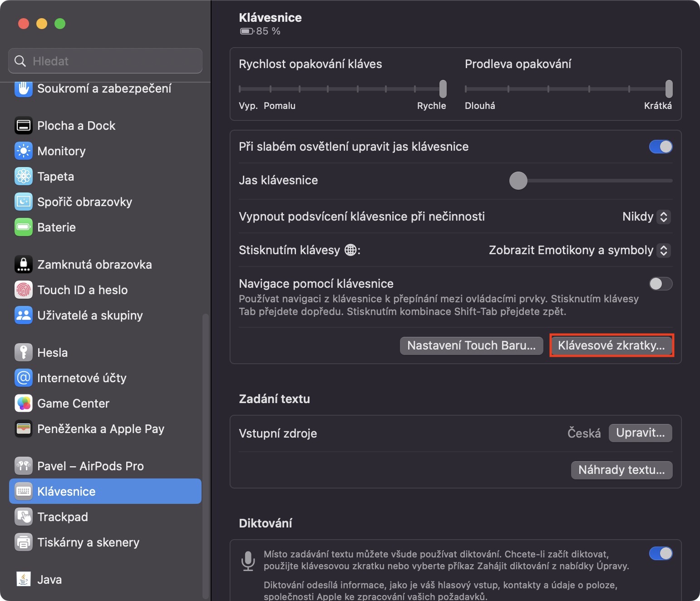Image resolution: width=700 pixels, height=601 pixels.
Task: Select Monitory in the sidebar
Action: pyautogui.click(x=61, y=151)
